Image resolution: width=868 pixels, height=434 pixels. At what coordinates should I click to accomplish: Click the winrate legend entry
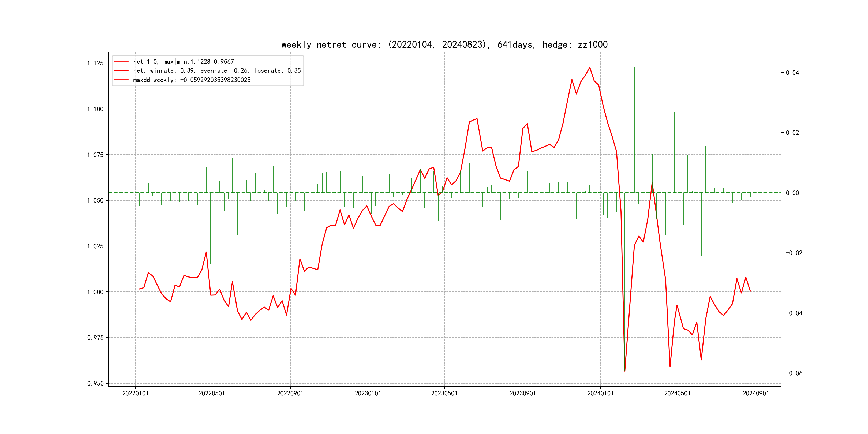point(217,71)
